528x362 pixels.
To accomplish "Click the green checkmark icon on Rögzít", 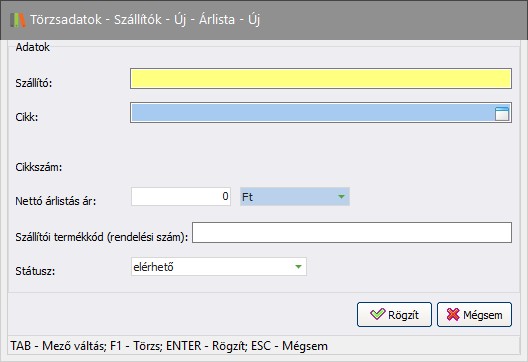I will (377, 314).
